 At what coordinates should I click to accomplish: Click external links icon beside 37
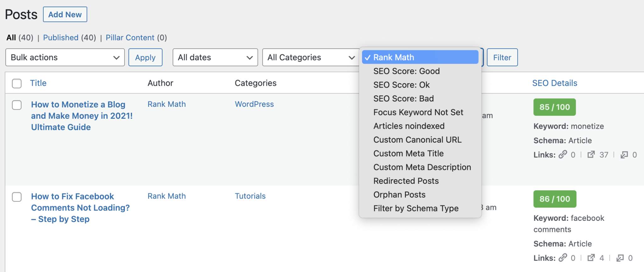(x=591, y=155)
